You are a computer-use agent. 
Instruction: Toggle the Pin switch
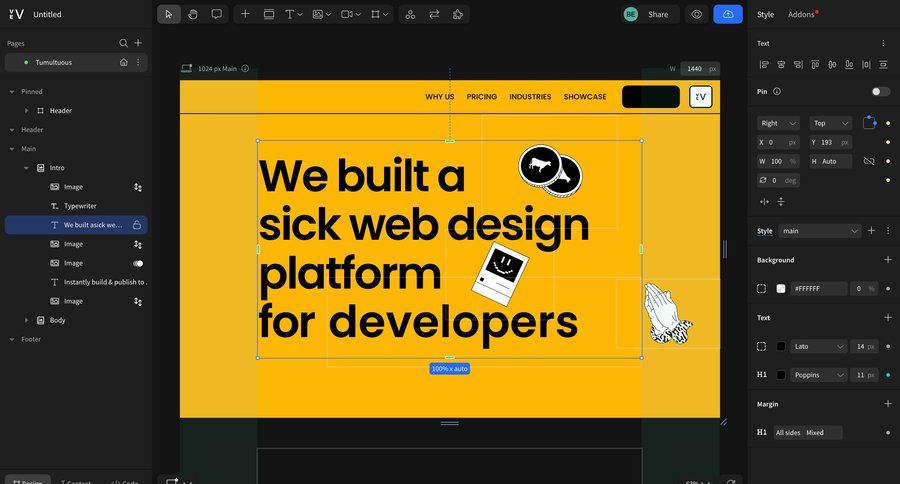point(880,92)
